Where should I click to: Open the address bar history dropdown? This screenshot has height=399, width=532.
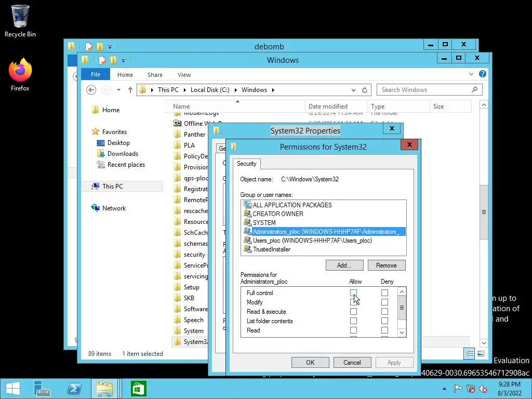pos(353,90)
